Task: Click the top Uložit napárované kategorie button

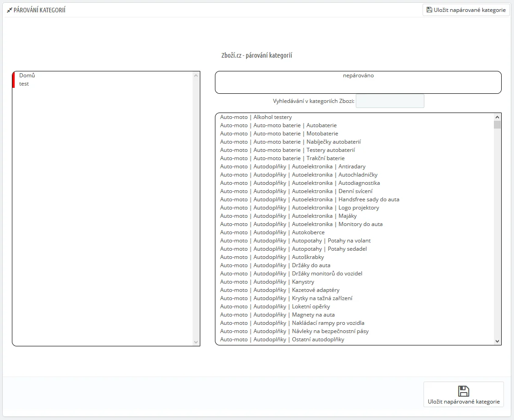Action: click(x=466, y=10)
